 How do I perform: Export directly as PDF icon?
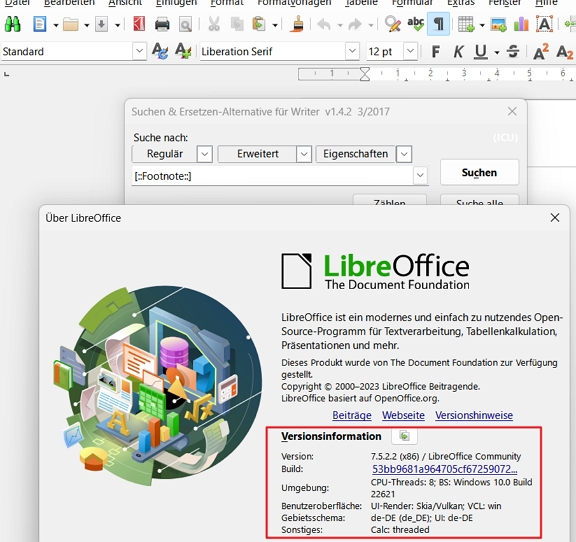click(138, 25)
